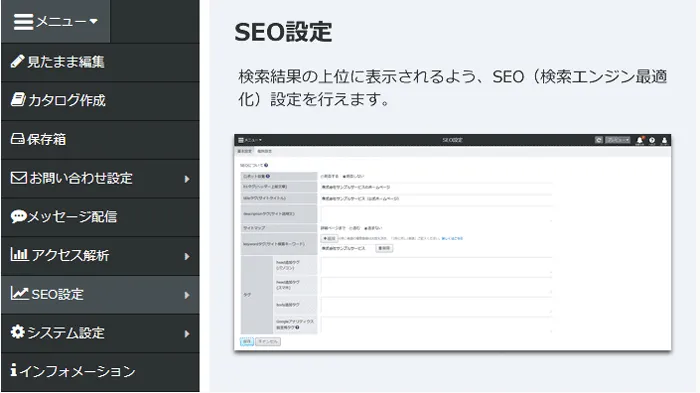Click the book icon for カタログ作成
The image size is (700, 393).
pyautogui.click(x=18, y=100)
